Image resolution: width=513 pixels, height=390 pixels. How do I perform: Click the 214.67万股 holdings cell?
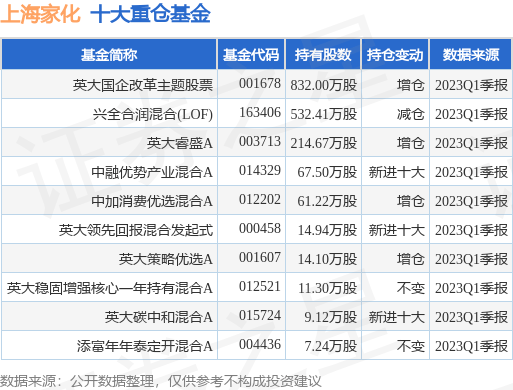tap(324, 143)
